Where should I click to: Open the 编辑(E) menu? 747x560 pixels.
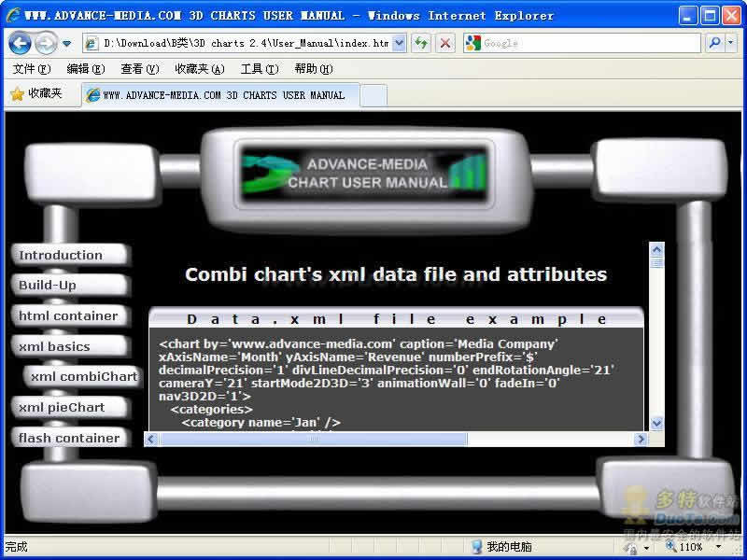pyautogui.click(x=86, y=69)
